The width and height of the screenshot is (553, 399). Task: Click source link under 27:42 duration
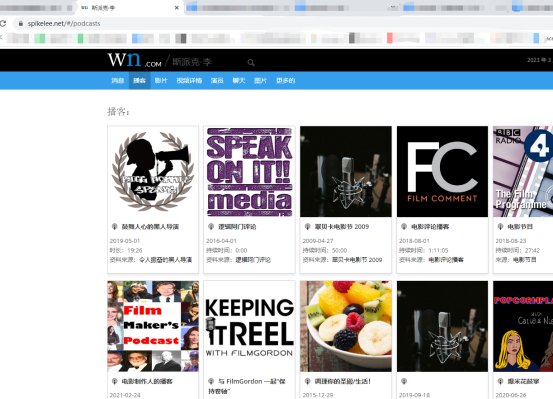click(x=524, y=260)
